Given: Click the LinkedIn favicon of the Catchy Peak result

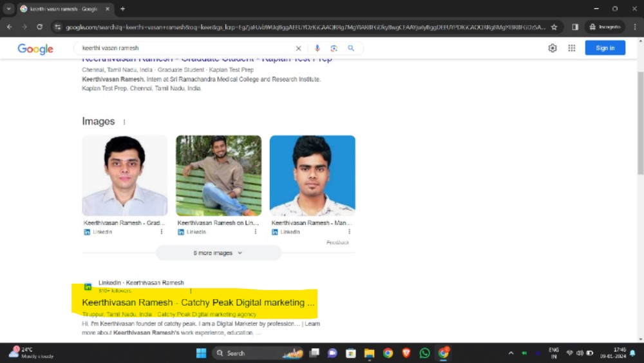Looking at the screenshot, I should [88, 286].
